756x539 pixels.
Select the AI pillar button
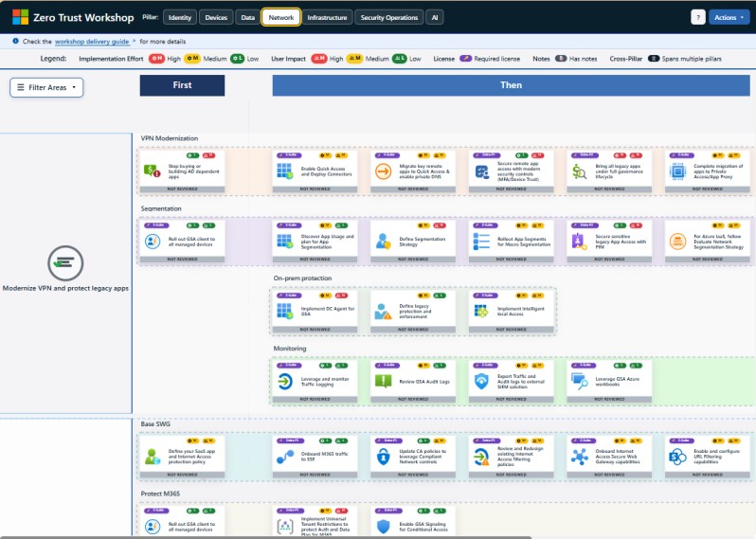tap(434, 17)
